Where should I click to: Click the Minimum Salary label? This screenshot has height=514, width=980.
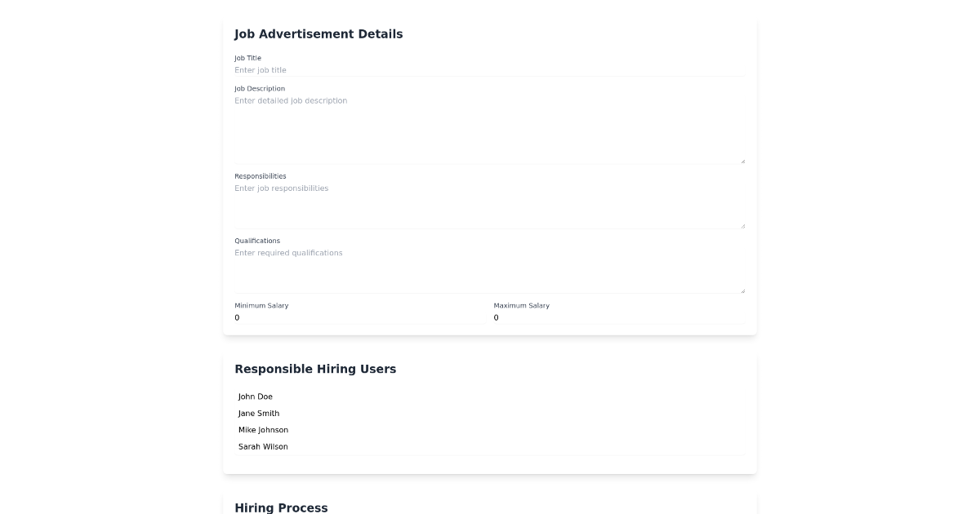pos(261,305)
